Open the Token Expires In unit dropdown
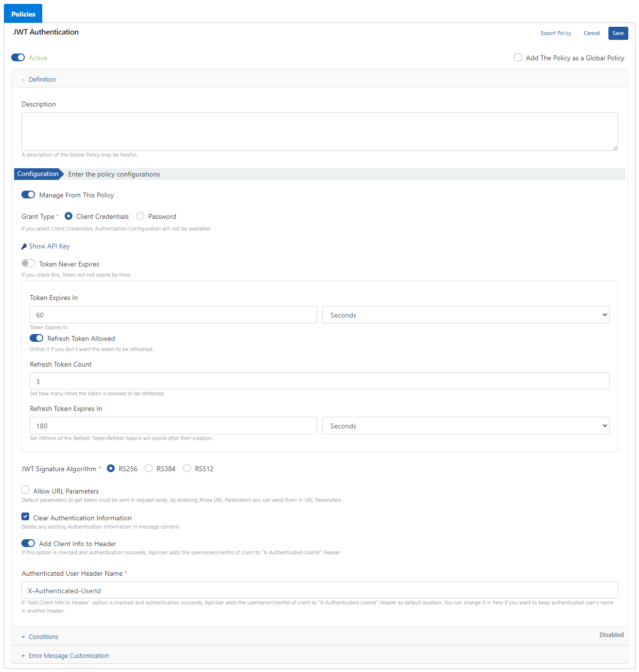This screenshot has width=639, height=672. [x=466, y=315]
